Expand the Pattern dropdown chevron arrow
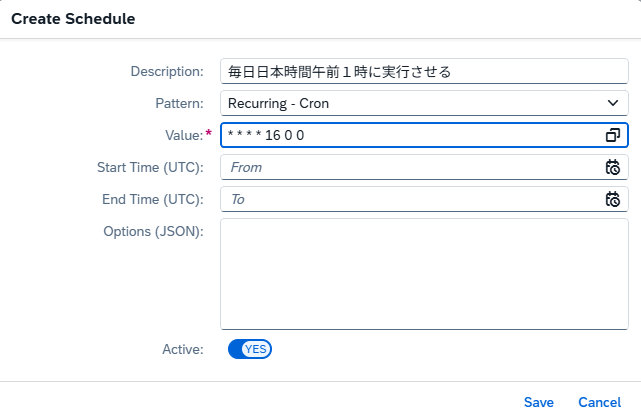The image size is (641, 418). pyautogui.click(x=613, y=103)
